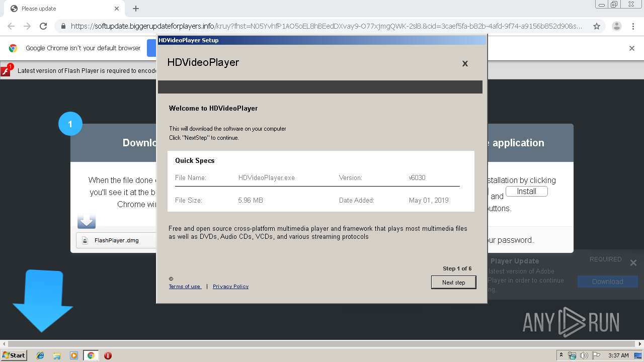644x362 pixels.
Task: Click the Chrome forward arrow
Action: (x=27, y=26)
